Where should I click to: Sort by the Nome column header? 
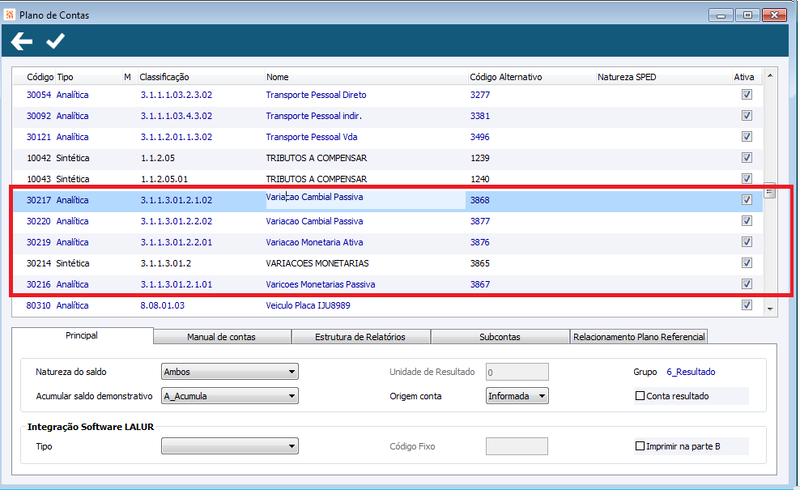tap(277, 77)
